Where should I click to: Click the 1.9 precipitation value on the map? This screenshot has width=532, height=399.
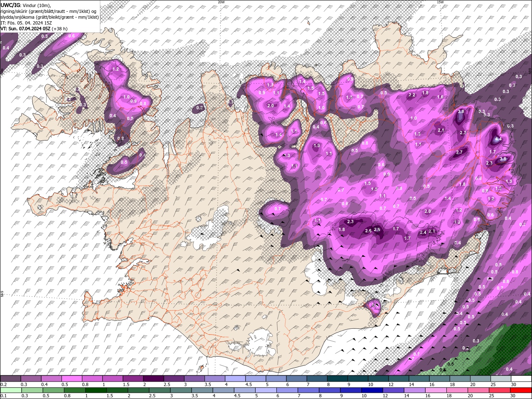pos(317,146)
